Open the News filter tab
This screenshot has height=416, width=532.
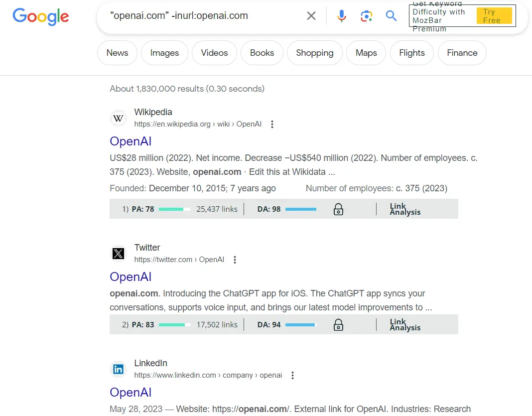pyautogui.click(x=117, y=53)
